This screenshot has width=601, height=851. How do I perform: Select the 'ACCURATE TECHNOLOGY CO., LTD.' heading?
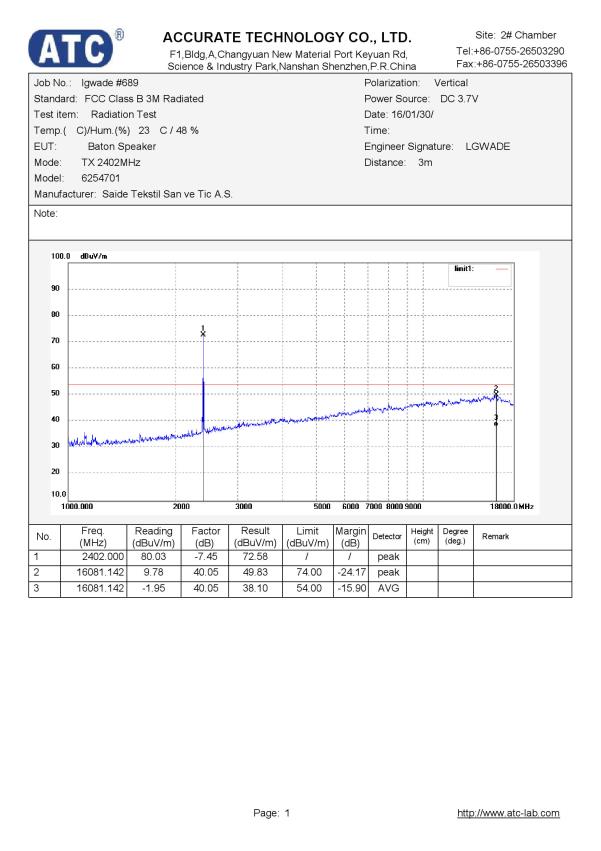tap(287, 37)
